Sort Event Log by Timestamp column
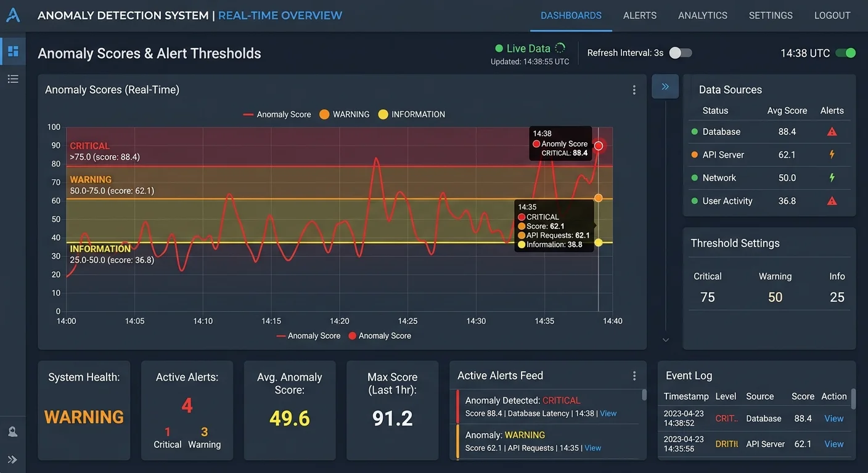 pyautogui.click(x=686, y=397)
